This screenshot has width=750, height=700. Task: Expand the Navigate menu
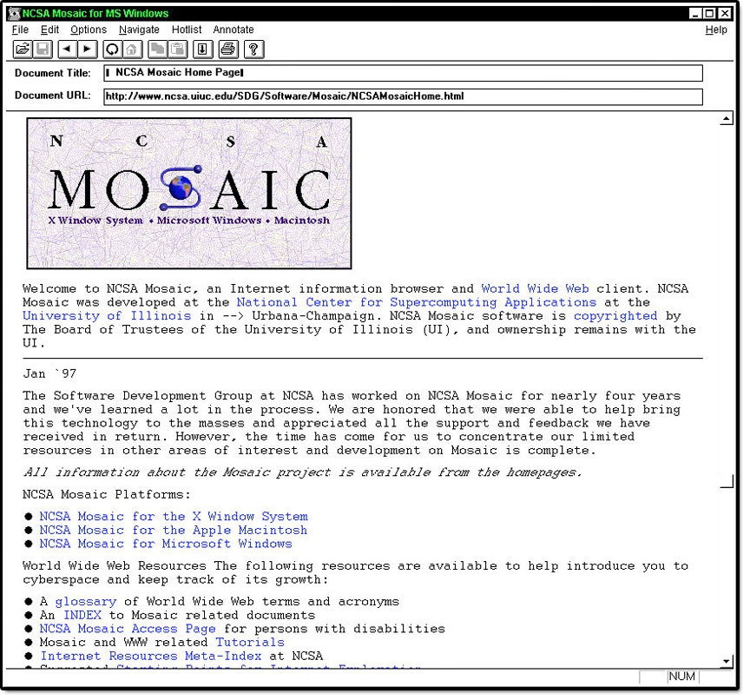point(139,30)
